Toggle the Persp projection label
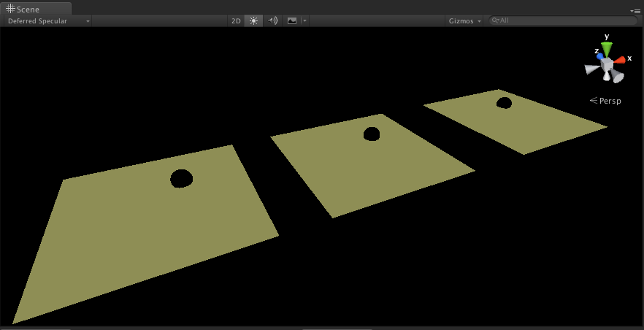Viewport: 644px width, 330px height. tap(605, 101)
